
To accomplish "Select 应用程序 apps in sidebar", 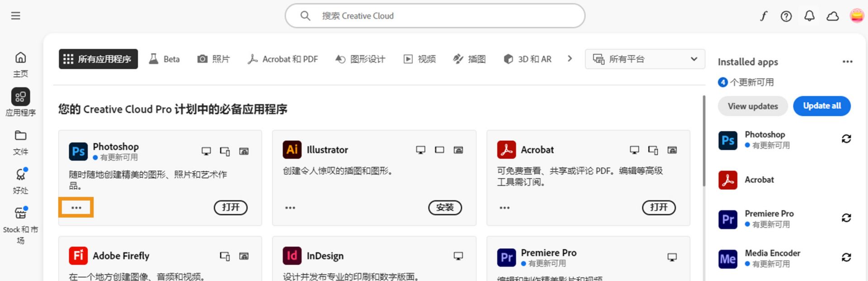I will click(x=20, y=102).
